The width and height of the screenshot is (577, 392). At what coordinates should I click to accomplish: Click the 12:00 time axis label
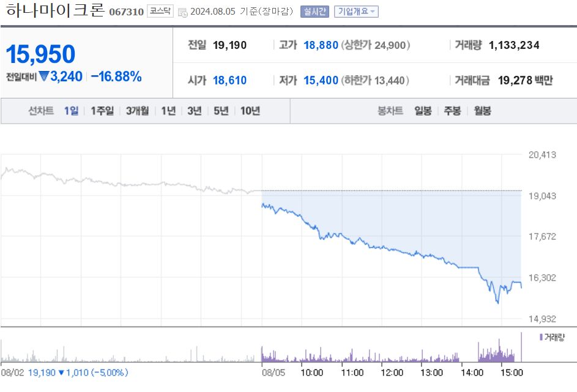(x=392, y=372)
